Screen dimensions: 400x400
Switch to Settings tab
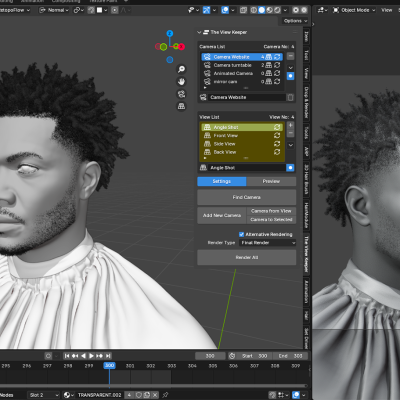222,181
